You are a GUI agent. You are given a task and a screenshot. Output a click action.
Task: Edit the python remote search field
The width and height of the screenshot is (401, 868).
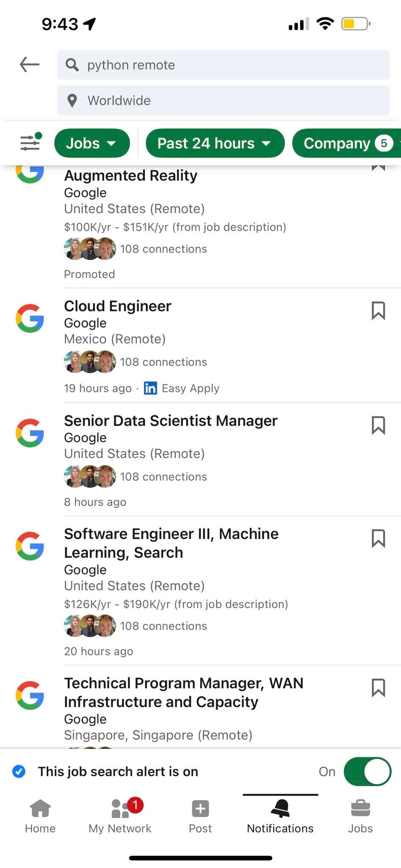(x=223, y=65)
